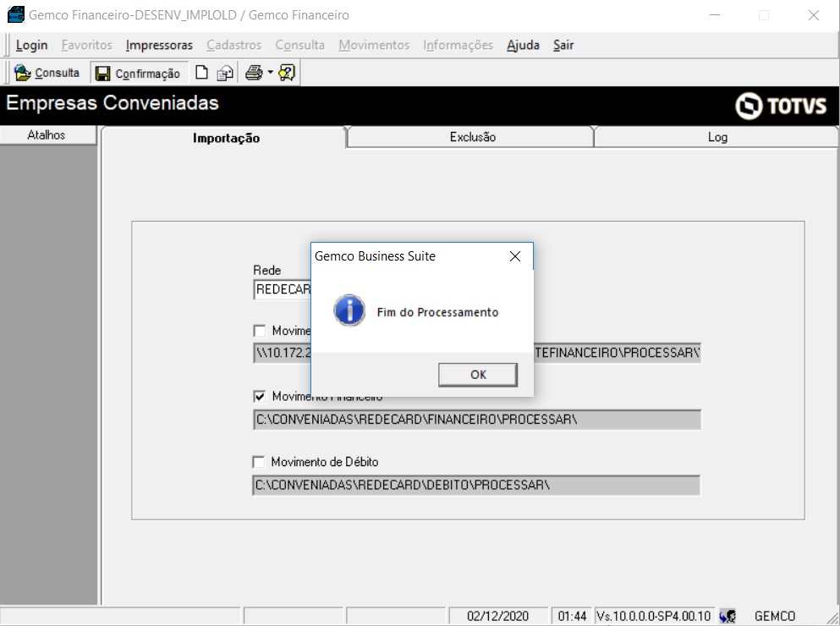Switch to the Exclusão tab
This screenshot has height=626, width=840.
(x=472, y=137)
